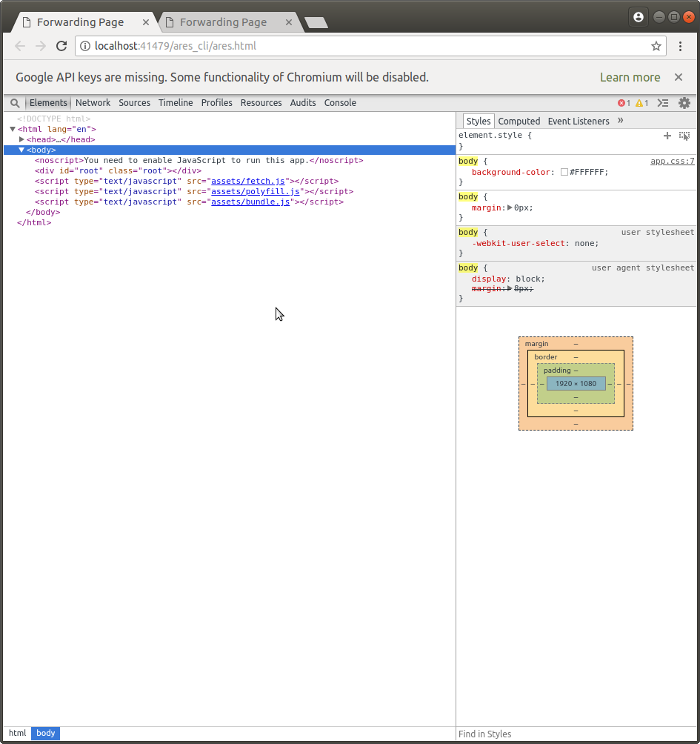Open a new browser tab
700x744 pixels.
pyautogui.click(x=316, y=22)
